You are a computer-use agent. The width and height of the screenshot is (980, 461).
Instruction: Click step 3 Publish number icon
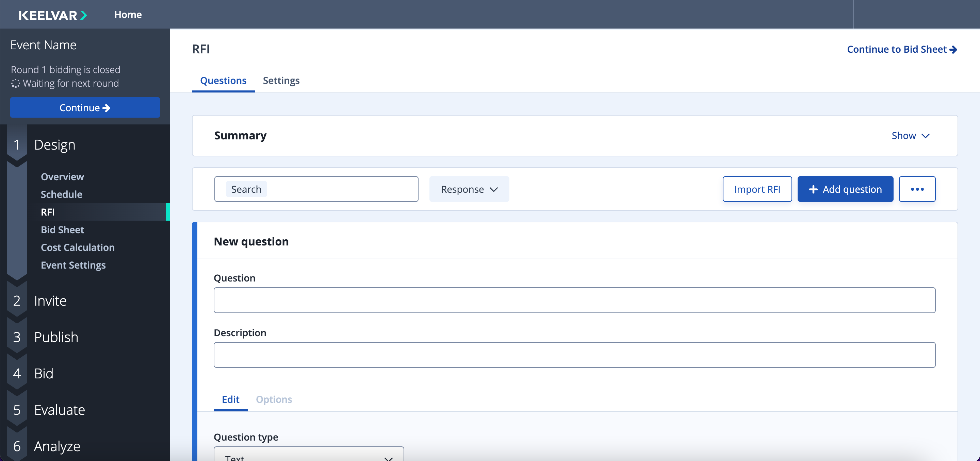coord(17,337)
